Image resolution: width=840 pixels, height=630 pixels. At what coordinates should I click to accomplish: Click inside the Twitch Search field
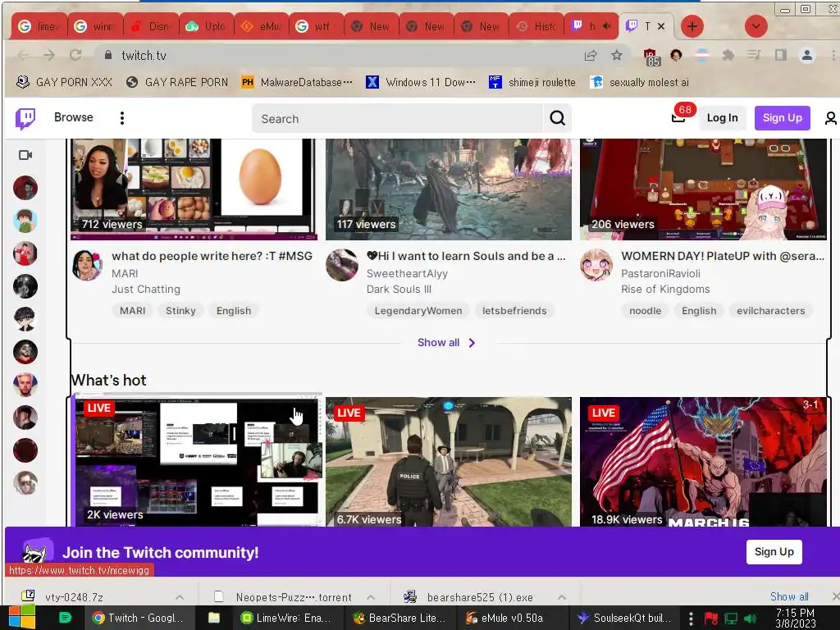tap(398, 118)
